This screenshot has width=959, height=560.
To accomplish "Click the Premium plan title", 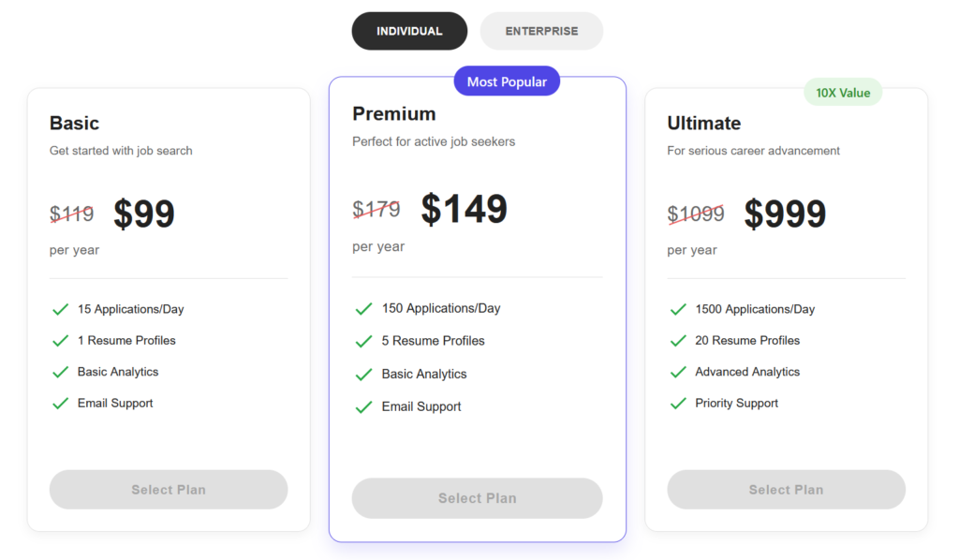I will click(x=393, y=113).
